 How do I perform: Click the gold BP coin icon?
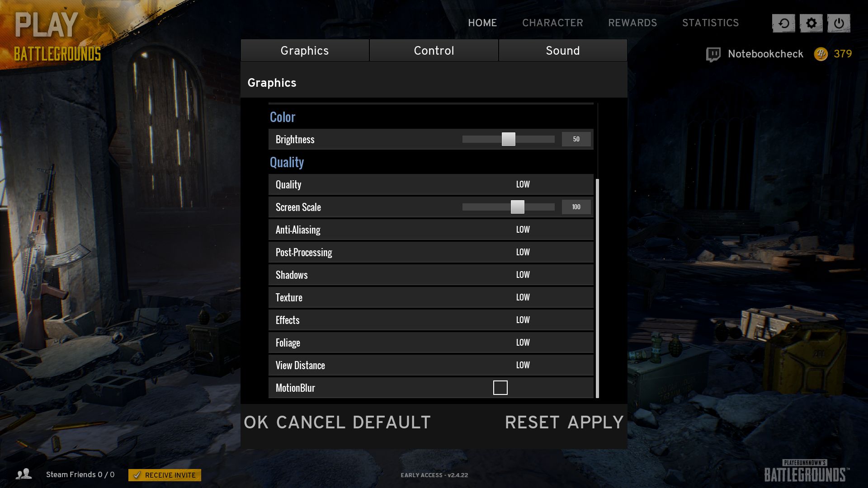tap(821, 54)
